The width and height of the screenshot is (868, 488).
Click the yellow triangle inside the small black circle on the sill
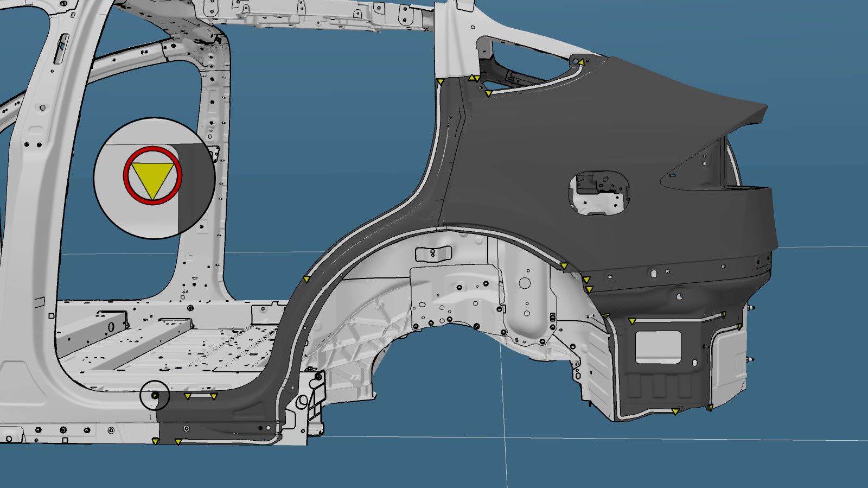tap(155, 396)
